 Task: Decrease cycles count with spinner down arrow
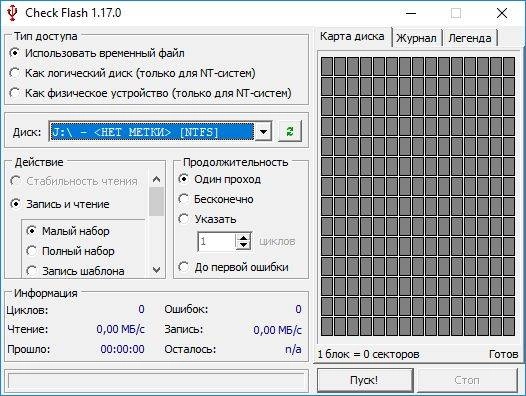tap(243, 245)
